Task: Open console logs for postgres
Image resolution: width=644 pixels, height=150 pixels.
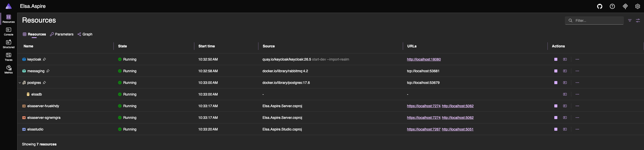Action: (565, 83)
